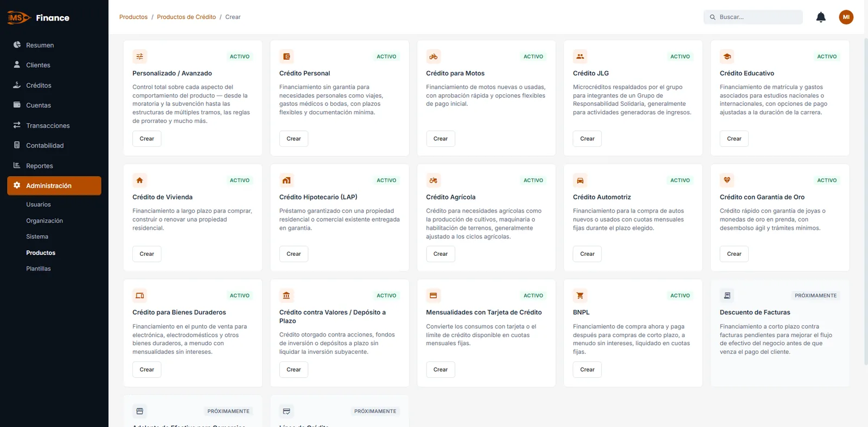This screenshot has height=427, width=868.
Task: Open the notifications bell
Action: 821,17
